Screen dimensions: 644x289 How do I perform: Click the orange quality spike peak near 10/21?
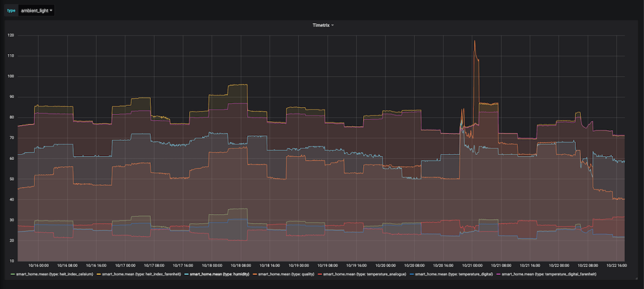475,41
